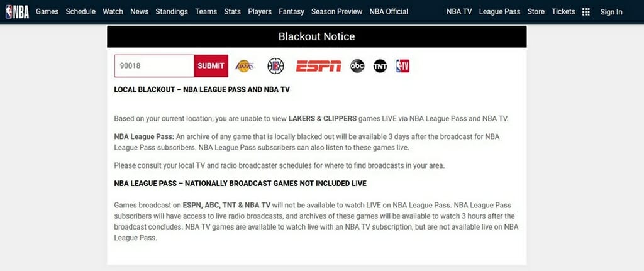Open the Fantasy section
The image size is (644, 271).
[291, 12]
